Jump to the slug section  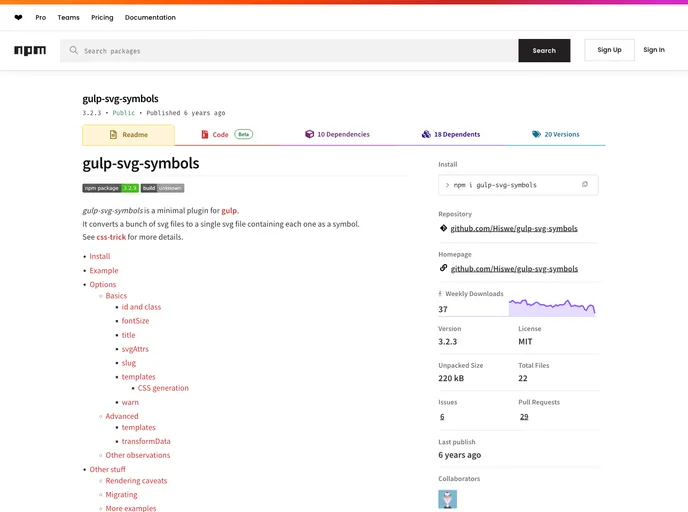pyautogui.click(x=129, y=363)
